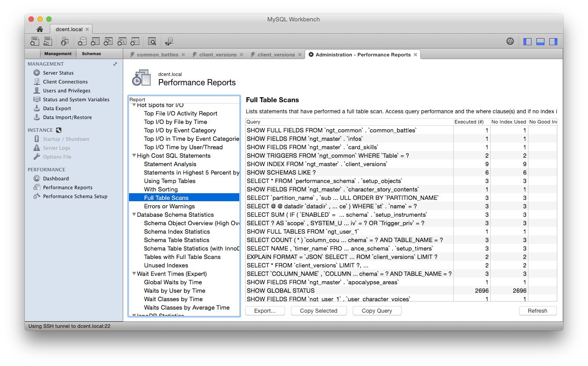Viewport: 588px width, 366px height.
Task: Reconnect to DBMS toolbar icon
Action: (169, 41)
